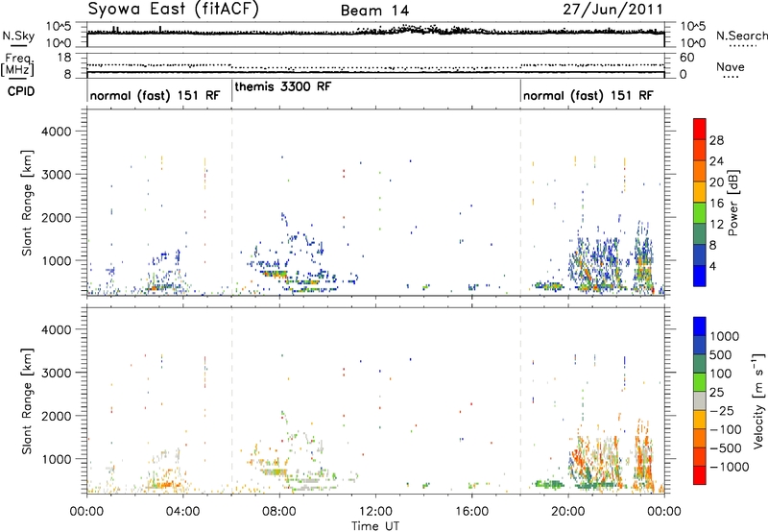Click the '20:00' time tick label
Image resolution: width=768 pixels, height=532 pixels.
[x=567, y=511]
